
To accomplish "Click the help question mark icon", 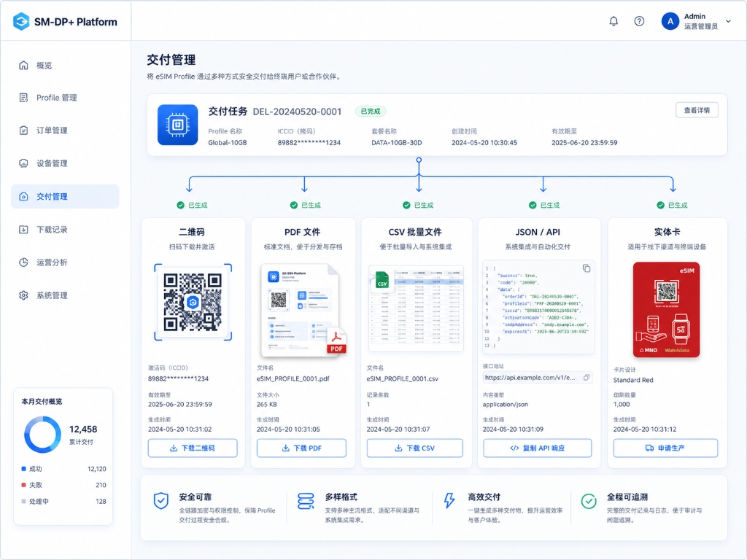I will (x=639, y=21).
